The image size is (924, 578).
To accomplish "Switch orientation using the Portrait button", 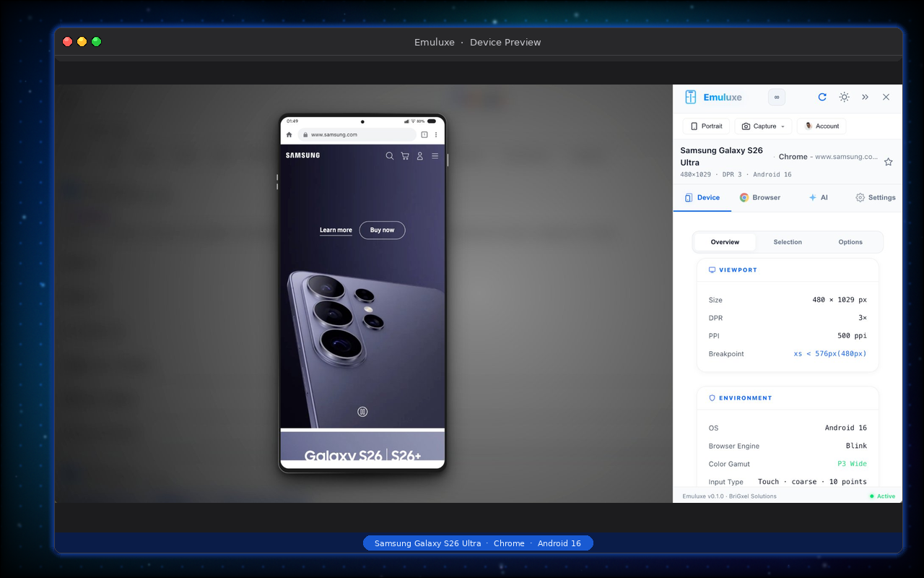I will [706, 126].
